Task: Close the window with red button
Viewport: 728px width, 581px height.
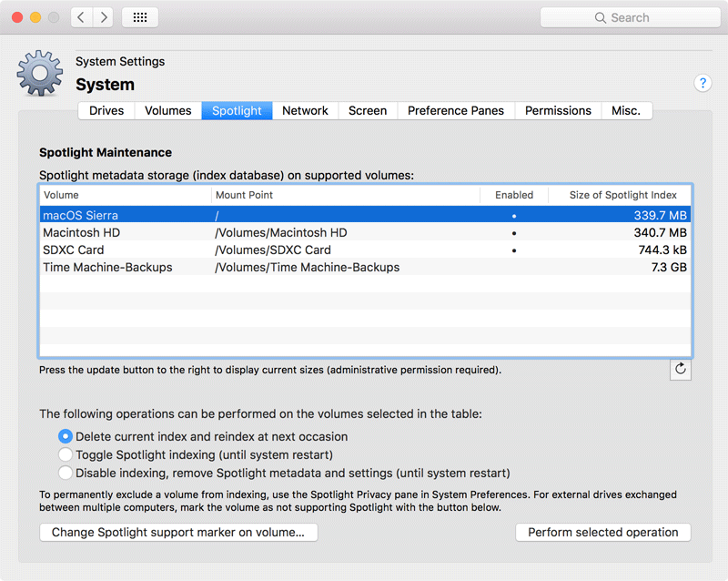Action: coord(17,17)
